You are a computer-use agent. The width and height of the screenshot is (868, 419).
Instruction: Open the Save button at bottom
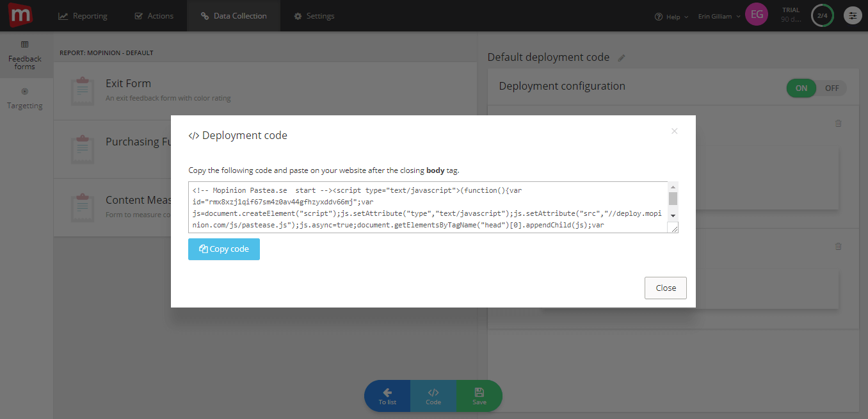479,395
